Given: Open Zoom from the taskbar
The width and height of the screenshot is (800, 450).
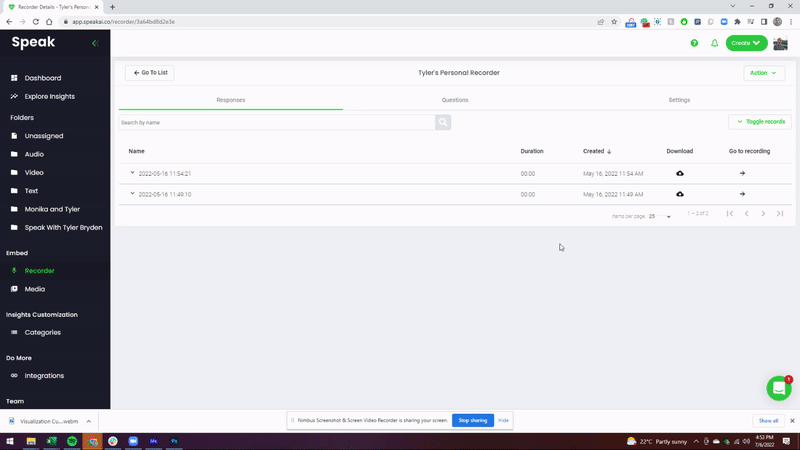Looking at the screenshot, I should 133,441.
